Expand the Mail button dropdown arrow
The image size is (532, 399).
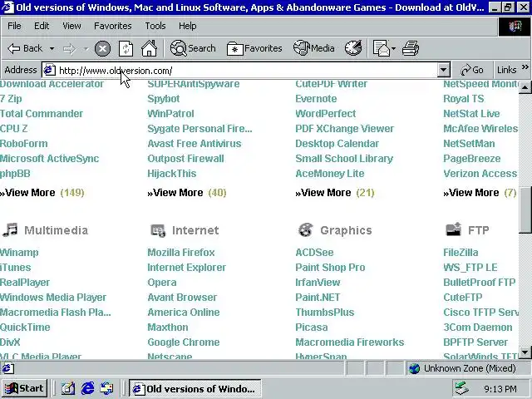click(393, 49)
